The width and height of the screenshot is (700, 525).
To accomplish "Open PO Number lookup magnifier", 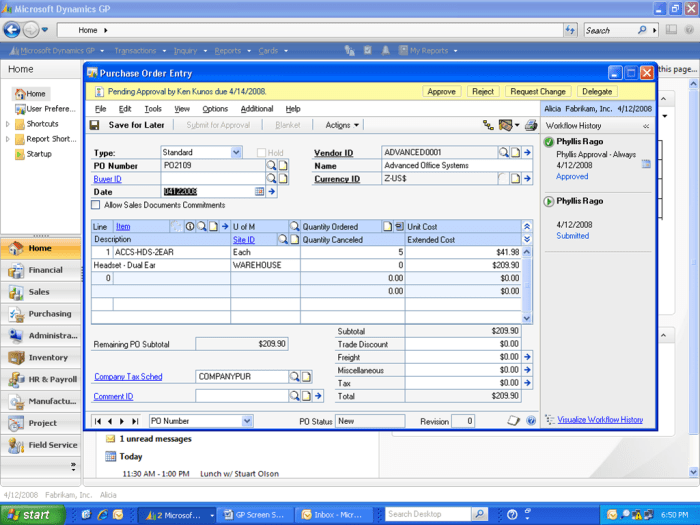I will coord(271,165).
